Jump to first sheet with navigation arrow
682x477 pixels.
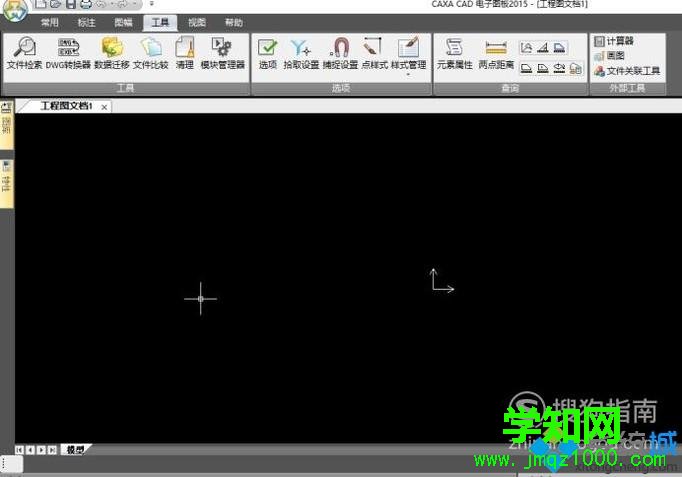tap(19, 450)
